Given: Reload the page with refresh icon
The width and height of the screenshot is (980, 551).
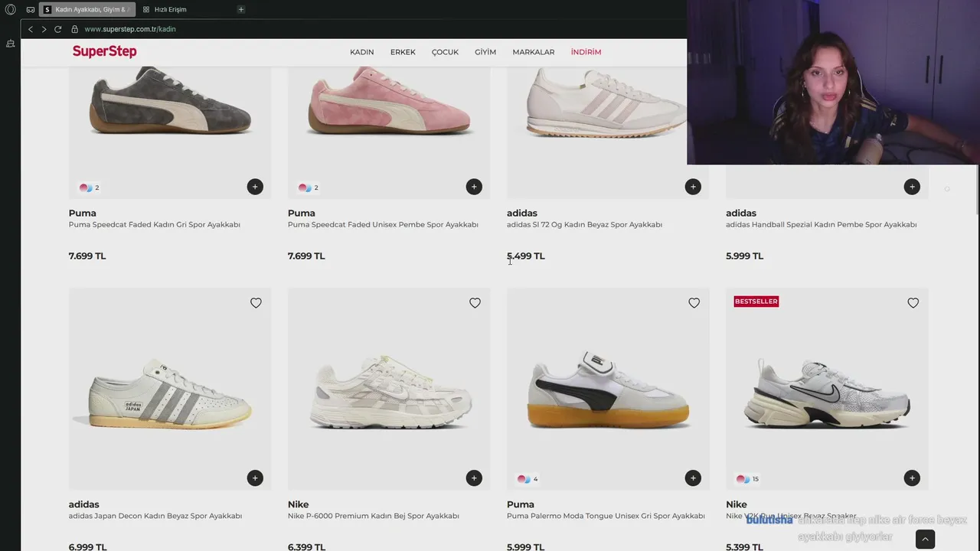Looking at the screenshot, I should 57,29.
